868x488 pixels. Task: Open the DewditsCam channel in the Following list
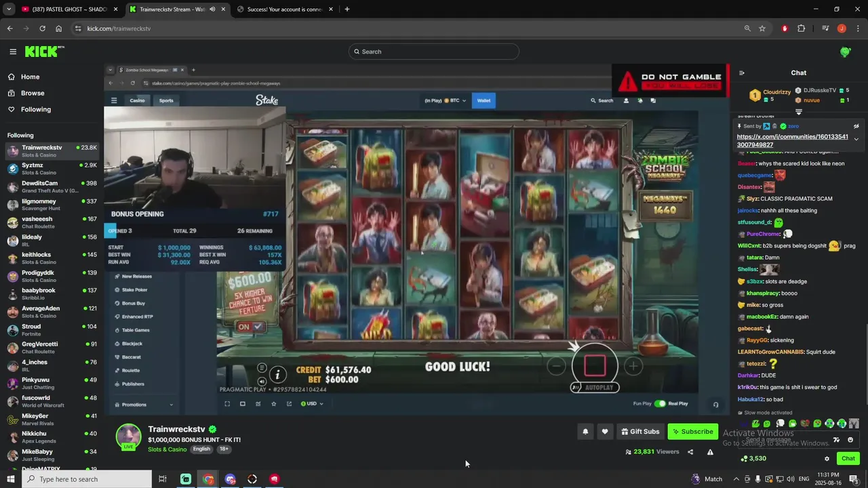(52, 187)
